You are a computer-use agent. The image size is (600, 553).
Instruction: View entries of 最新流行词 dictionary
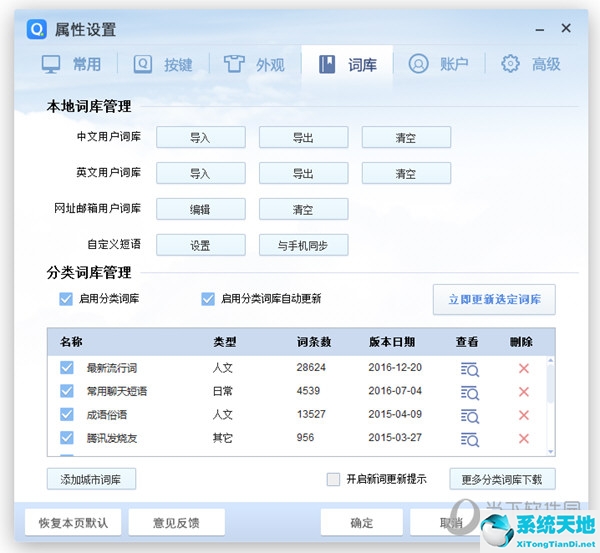click(x=470, y=369)
